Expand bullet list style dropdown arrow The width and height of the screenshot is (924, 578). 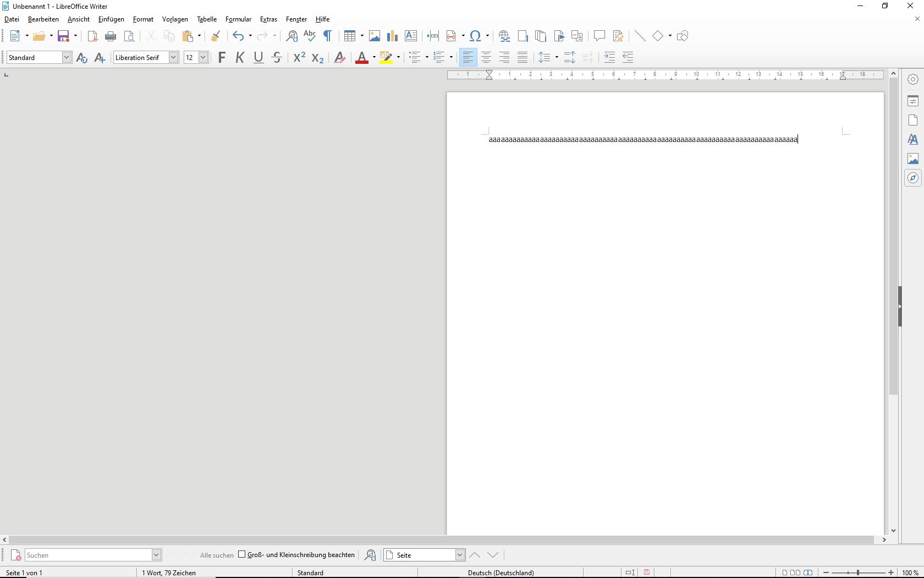(x=426, y=58)
